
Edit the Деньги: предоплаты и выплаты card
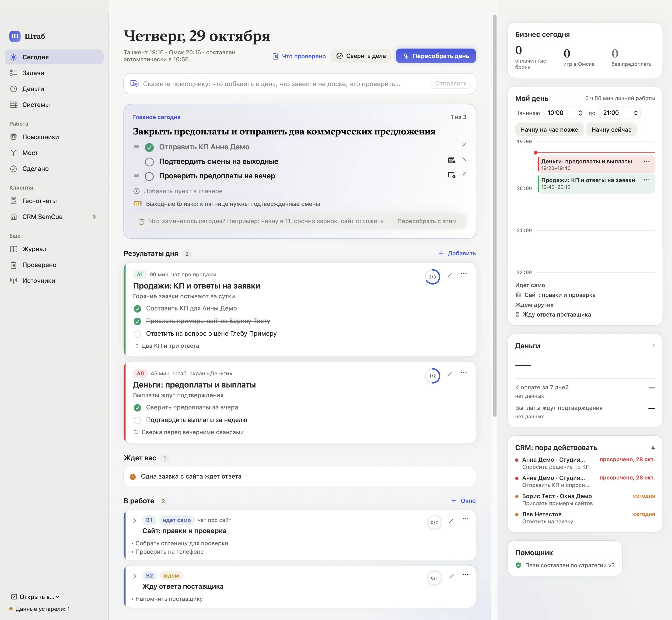(x=449, y=374)
